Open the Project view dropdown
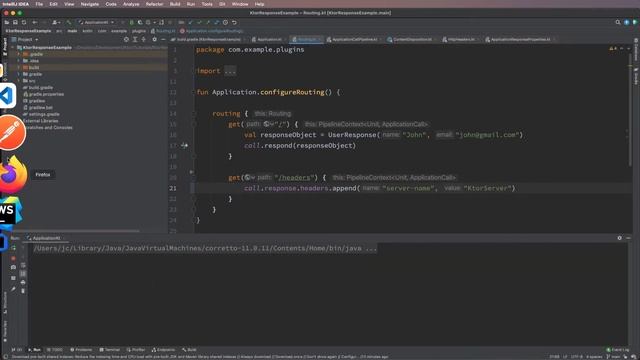 25,39
